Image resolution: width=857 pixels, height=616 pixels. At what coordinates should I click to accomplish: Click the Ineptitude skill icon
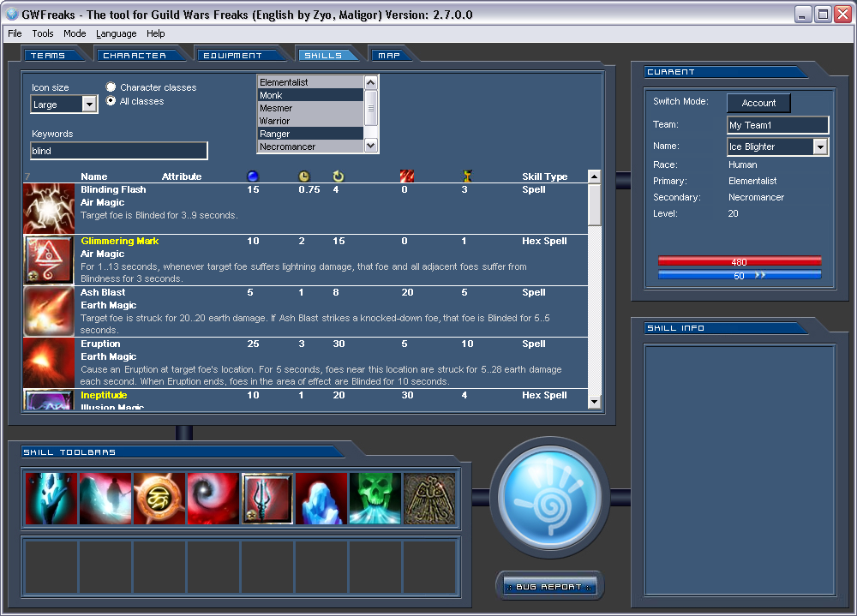[49, 399]
